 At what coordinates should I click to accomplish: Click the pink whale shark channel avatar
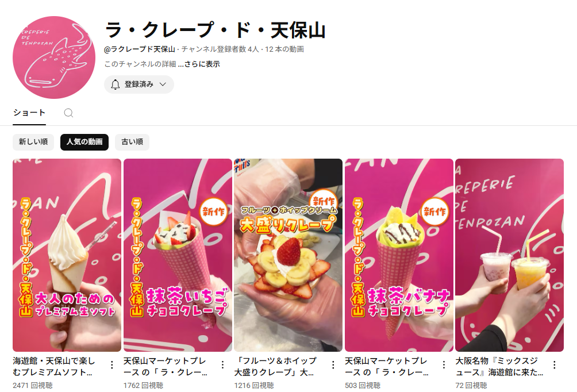pos(54,57)
